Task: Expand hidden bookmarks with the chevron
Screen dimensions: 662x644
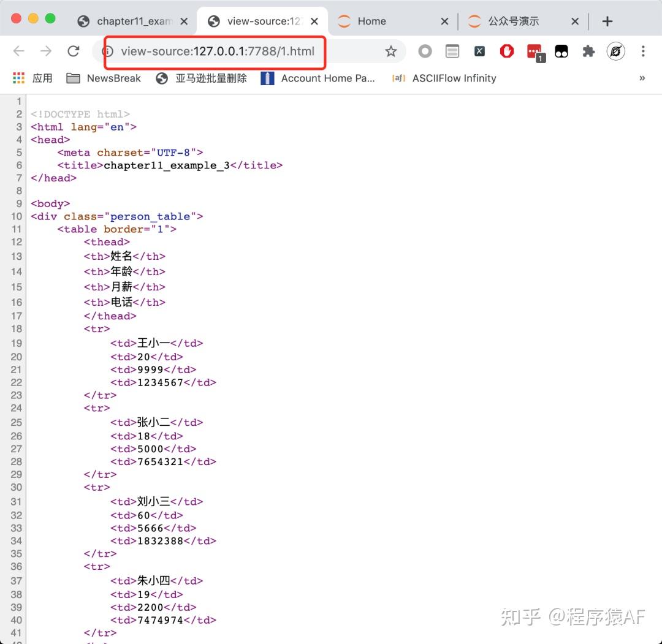Action: pyautogui.click(x=642, y=78)
